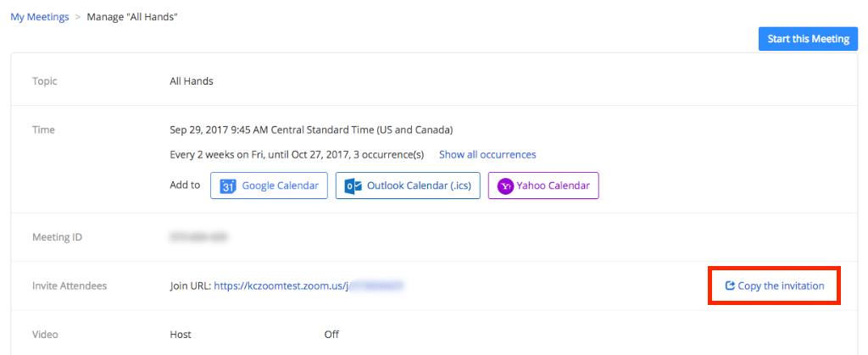Click the Sep 29, 2017 meeting time text
The height and width of the screenshot is (355, 868).
pos(311,130)
